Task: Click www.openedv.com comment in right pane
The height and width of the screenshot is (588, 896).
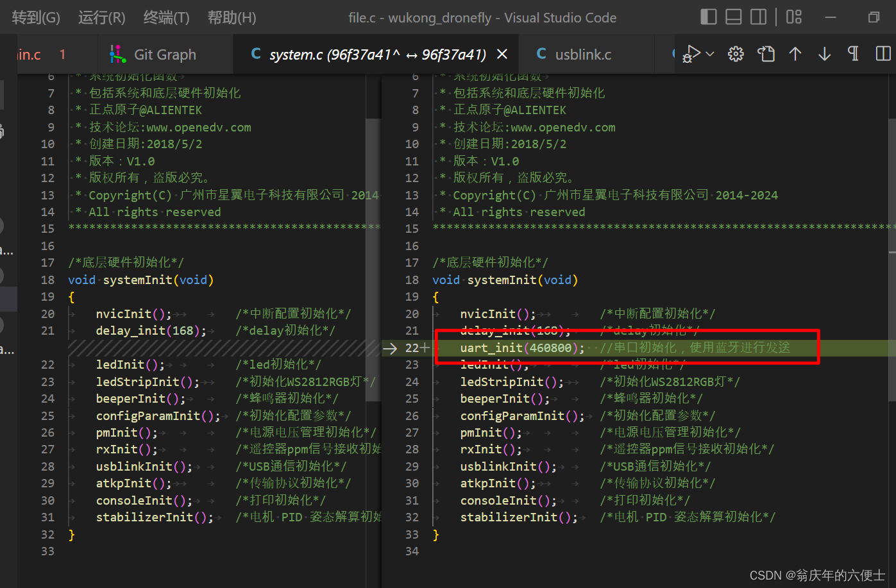Action: (563, 127)
